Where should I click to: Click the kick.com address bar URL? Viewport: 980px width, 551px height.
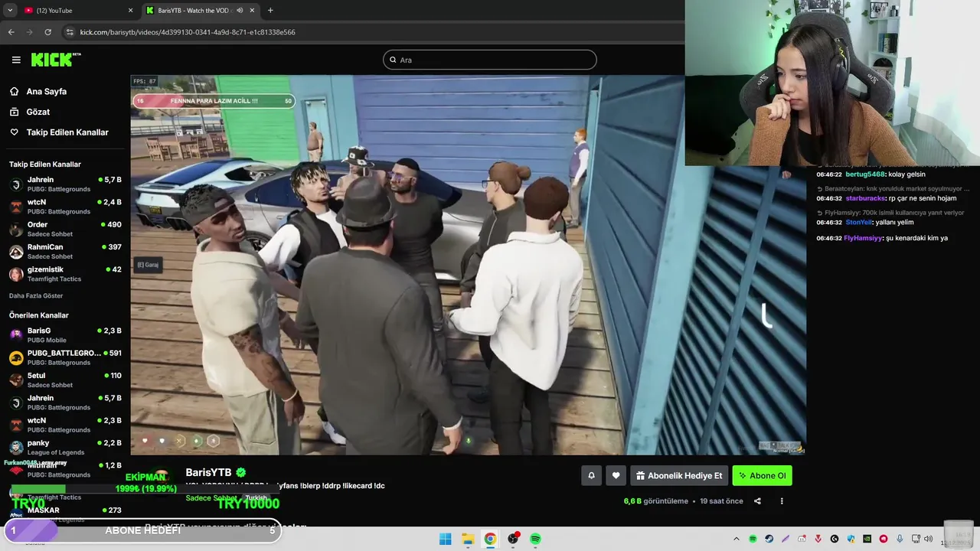pyautogui.click(x=188, y=32)
